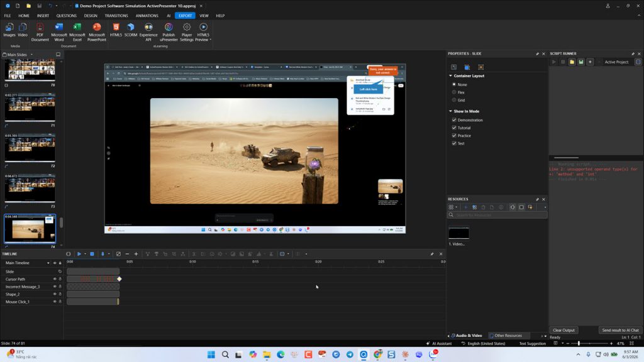Viewport: 644px width, 362px height.
Task: Hide the Cursor Path track
Action: 55,279
